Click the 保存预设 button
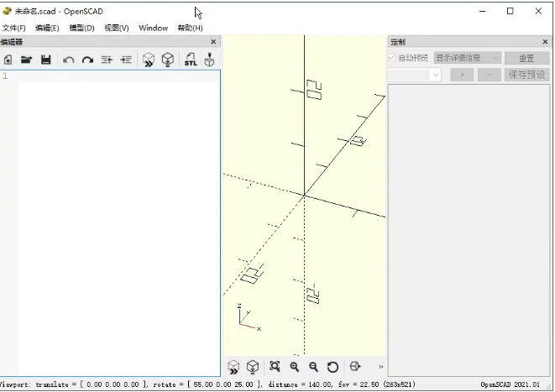Viewport: 555px width, 392px height. (526, 75)
